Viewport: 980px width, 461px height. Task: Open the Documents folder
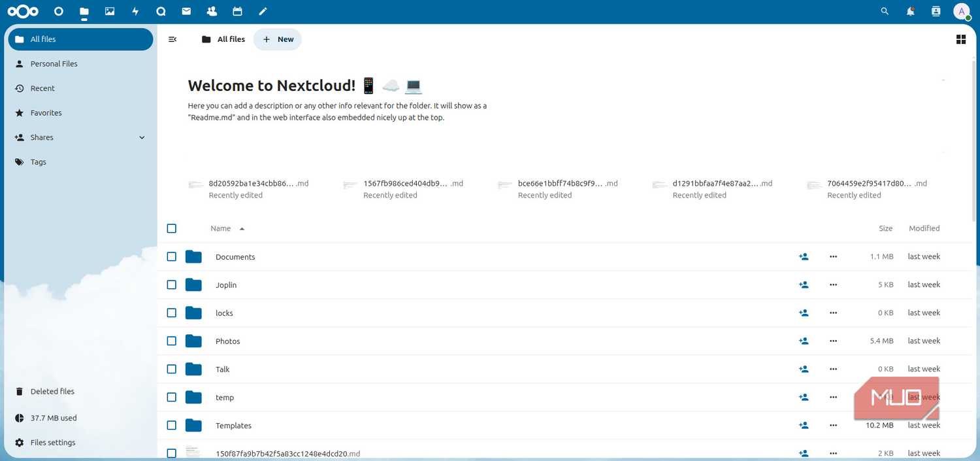point(235,257)
